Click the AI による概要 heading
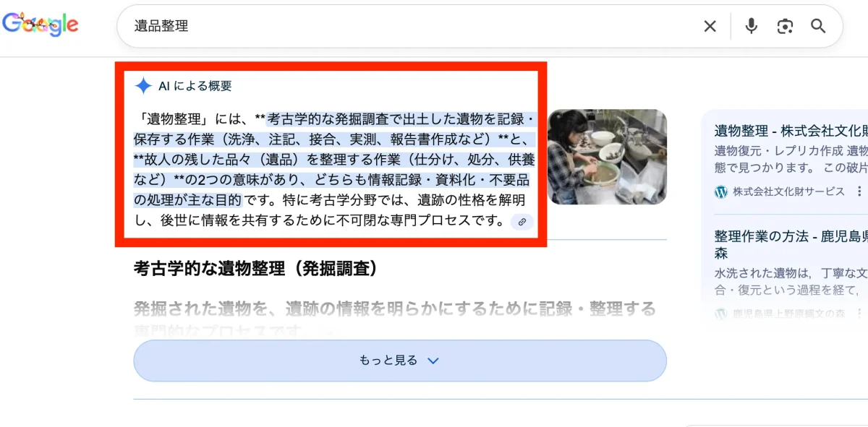868x427 pixels. coord(195,86)
